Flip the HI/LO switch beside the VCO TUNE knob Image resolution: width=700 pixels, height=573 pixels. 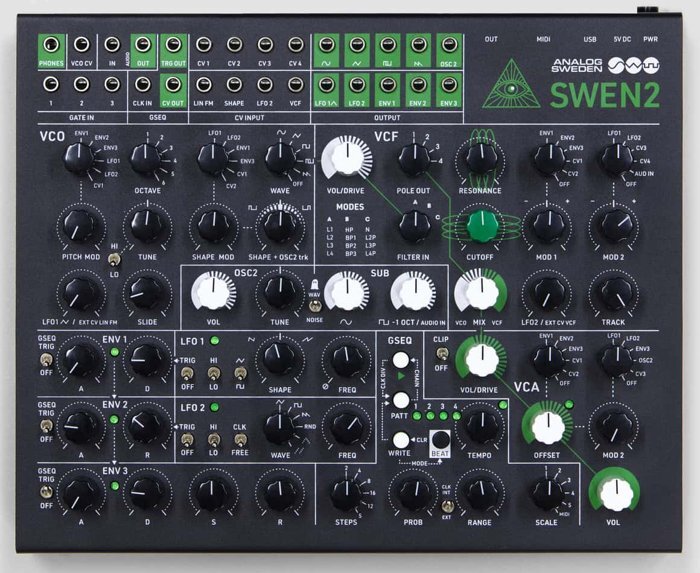114,259
